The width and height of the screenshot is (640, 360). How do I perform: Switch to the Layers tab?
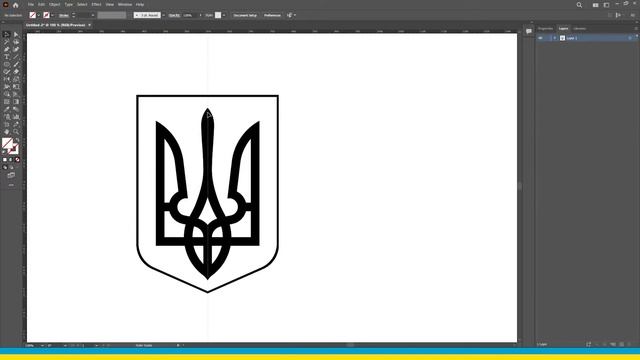[563, 29]
